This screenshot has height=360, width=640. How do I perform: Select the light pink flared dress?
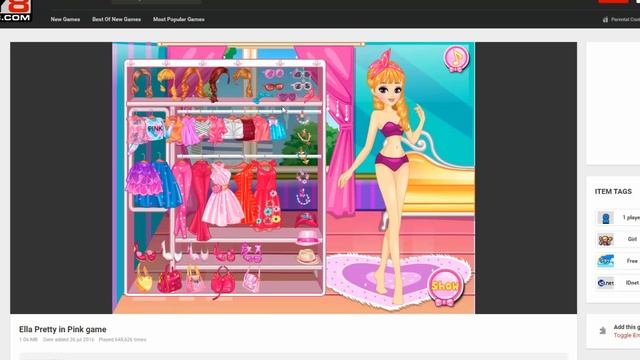pyautogui.click(x=222, y=195)
